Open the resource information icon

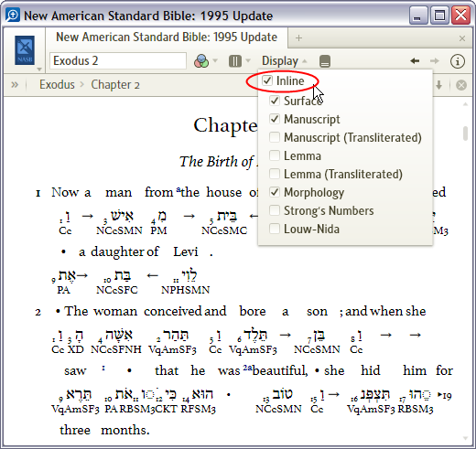pos(458,61)
